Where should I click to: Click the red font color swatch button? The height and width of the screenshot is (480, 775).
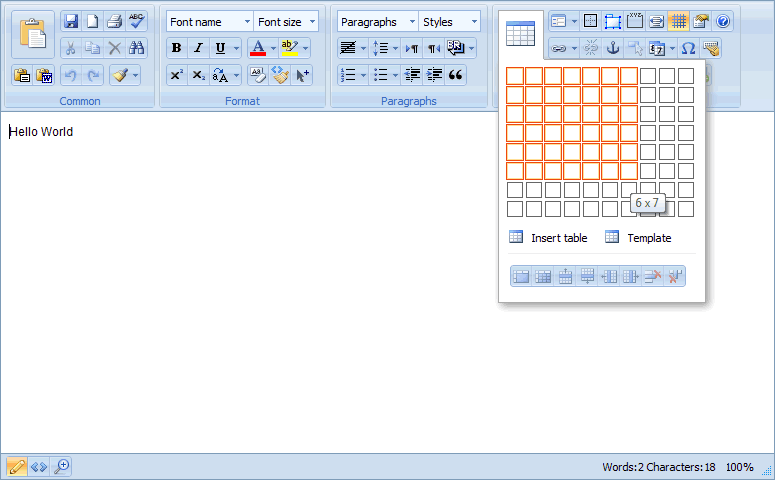click(x=257, y=48)
